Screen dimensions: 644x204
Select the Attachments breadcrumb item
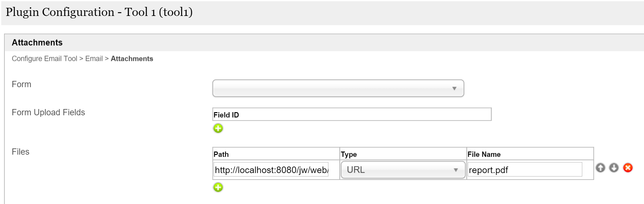tap(132, 59)
